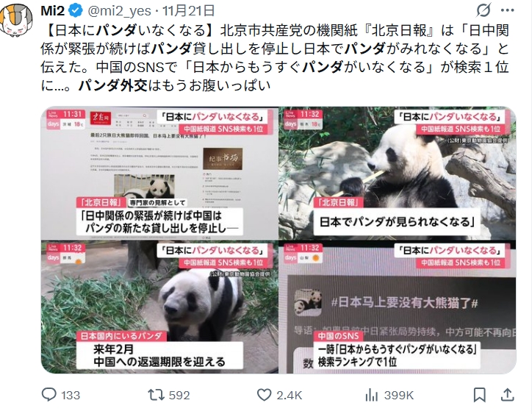Click the reply speech bubble icon
Image resolution: width=532 pixels, height=414 pixels.
click(48, 395)
